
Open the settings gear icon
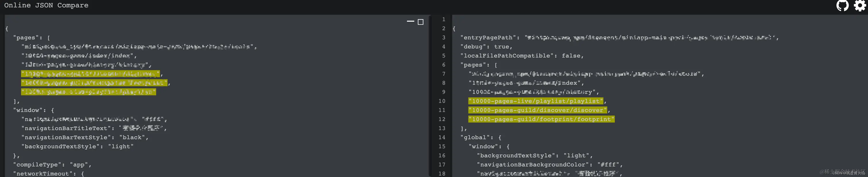pos(860,5)
